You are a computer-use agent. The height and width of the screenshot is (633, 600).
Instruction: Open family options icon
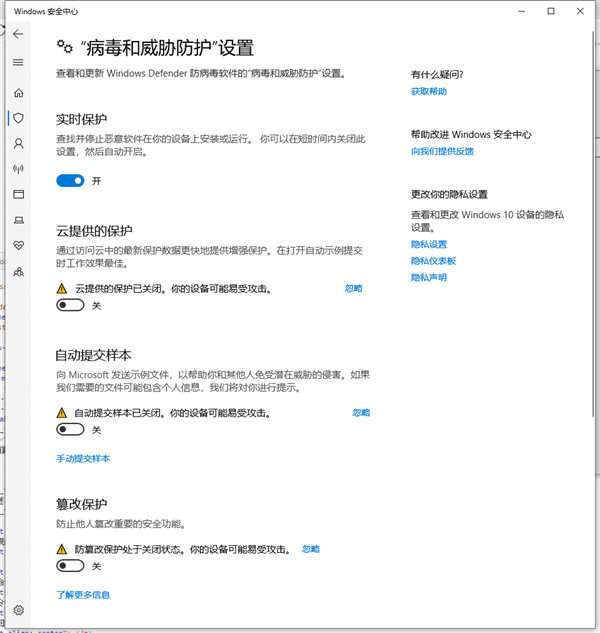point(19,272)
